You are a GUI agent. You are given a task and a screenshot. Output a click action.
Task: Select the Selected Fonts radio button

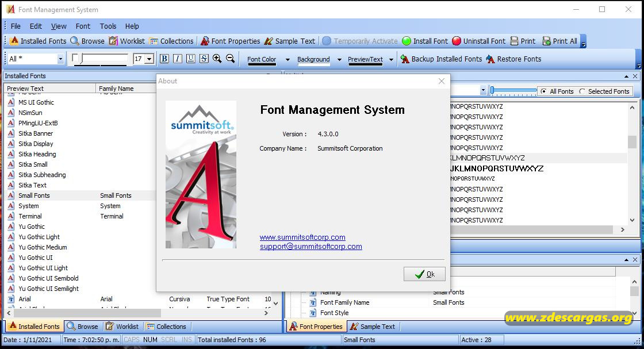(x=582, y=91)
